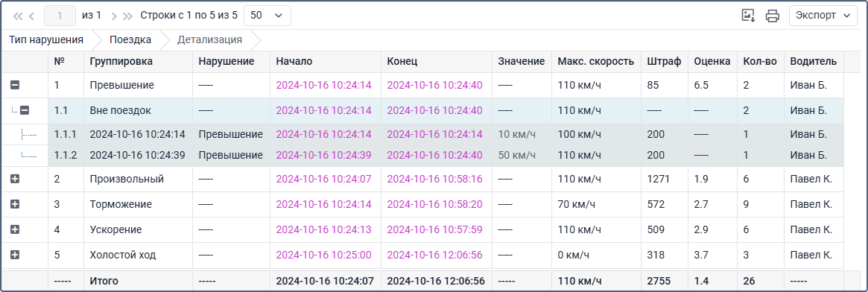Click the Водитель column header
868x292 pixels.
(x=813, y=61)
